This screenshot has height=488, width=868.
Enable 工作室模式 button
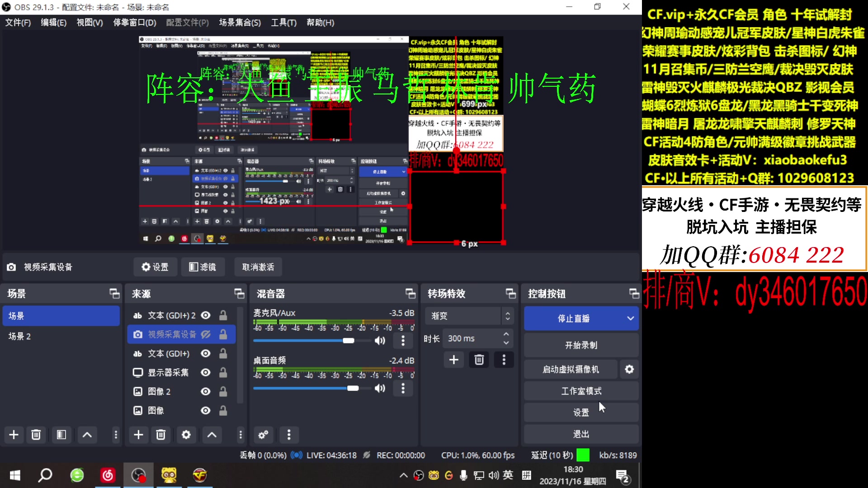pyautogui.click(x=581, y=391)
